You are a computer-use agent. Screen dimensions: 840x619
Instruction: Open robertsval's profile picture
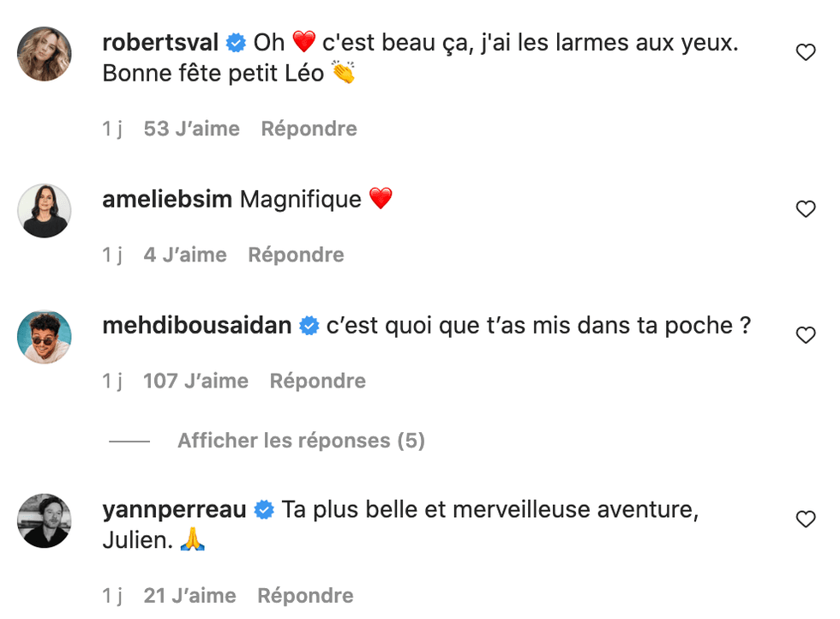click(44, 53)
